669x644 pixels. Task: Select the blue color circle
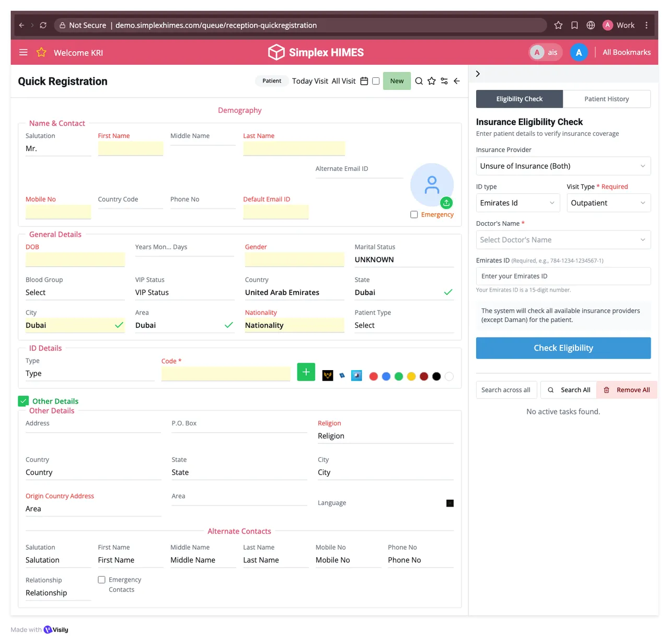tap(386, 376)
